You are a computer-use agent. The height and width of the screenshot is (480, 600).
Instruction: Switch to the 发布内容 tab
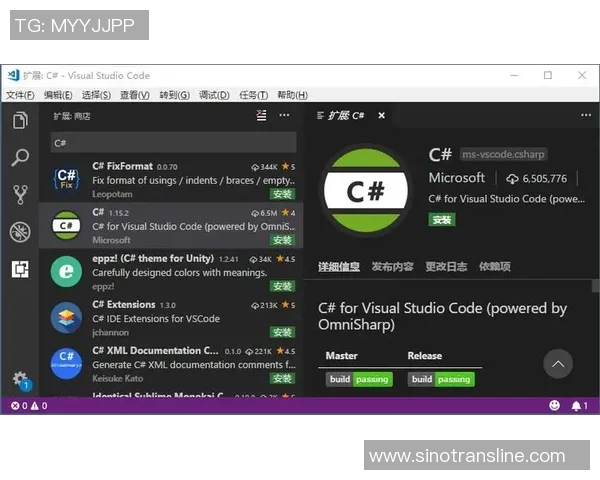(x=393, y=266)
